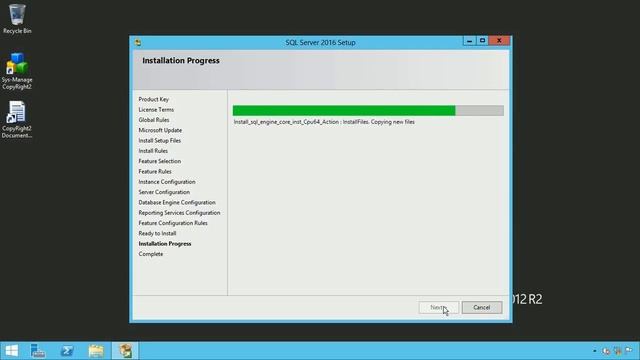
Task: Launch PowerShell from the taskbar
Action: [67, 351]
